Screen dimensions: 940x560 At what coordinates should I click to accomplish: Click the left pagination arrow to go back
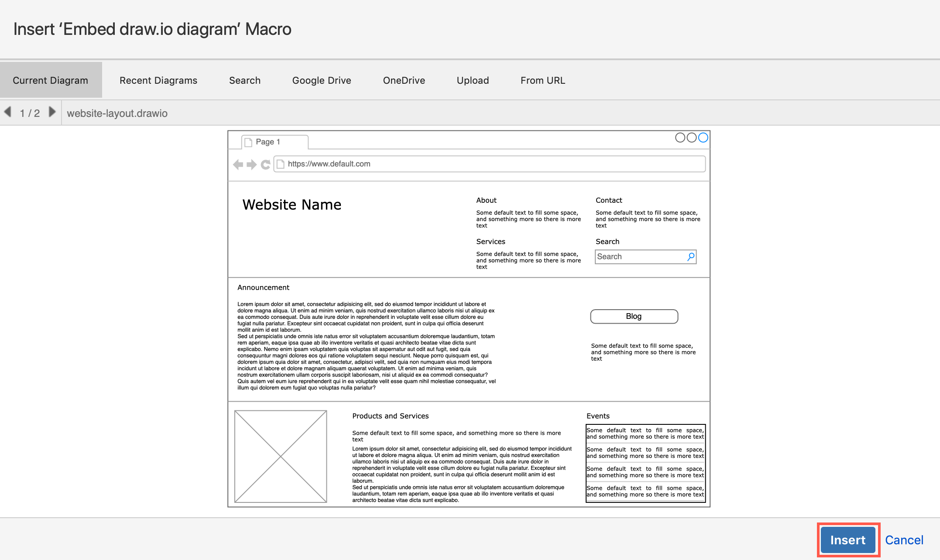pos(8,112)
